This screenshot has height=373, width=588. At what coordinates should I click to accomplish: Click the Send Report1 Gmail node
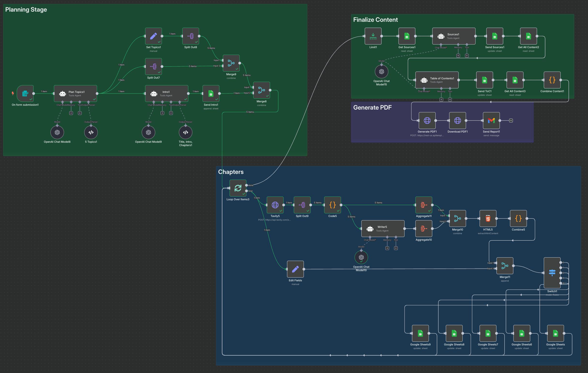tap(491, 121)
